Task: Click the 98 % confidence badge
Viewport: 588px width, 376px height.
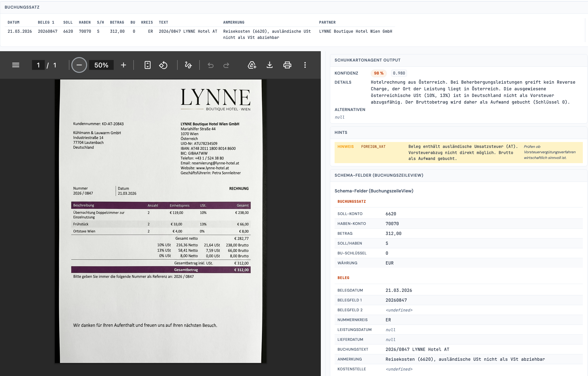Action: click(379, 73)
